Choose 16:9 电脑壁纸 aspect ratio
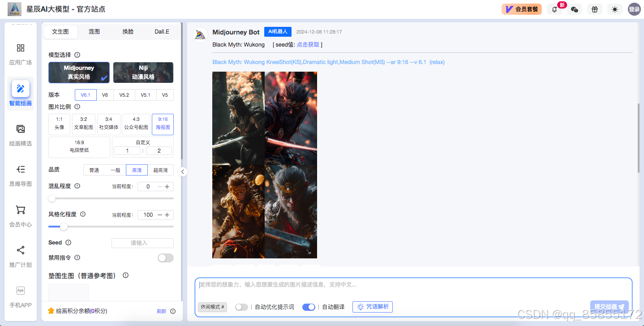Image resolution: width=644 pixels, height=326 pixels. pos(79,147)
